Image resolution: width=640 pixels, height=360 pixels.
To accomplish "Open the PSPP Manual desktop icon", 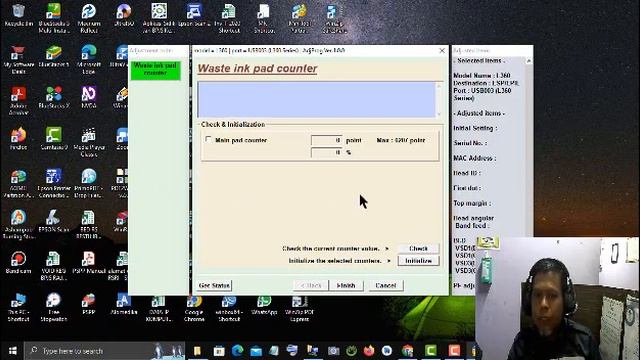I will pos(89,262).
